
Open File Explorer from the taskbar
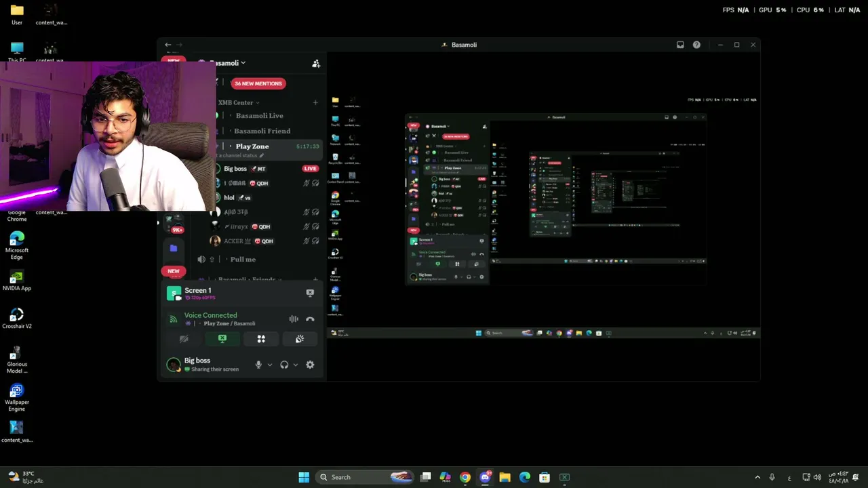505,477
